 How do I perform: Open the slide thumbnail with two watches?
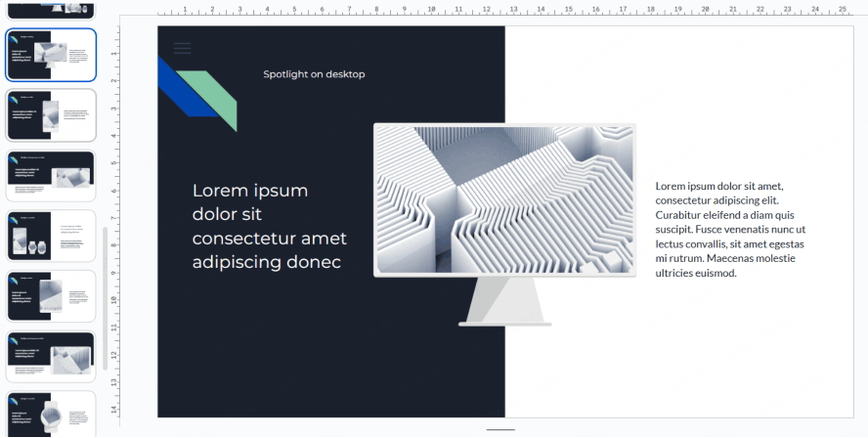coord(51,236)
